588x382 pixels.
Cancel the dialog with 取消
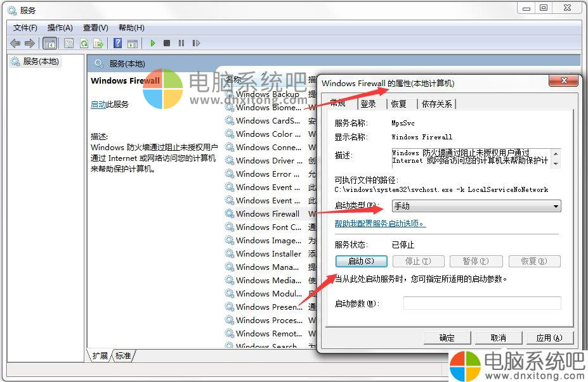tap(499, 338)
